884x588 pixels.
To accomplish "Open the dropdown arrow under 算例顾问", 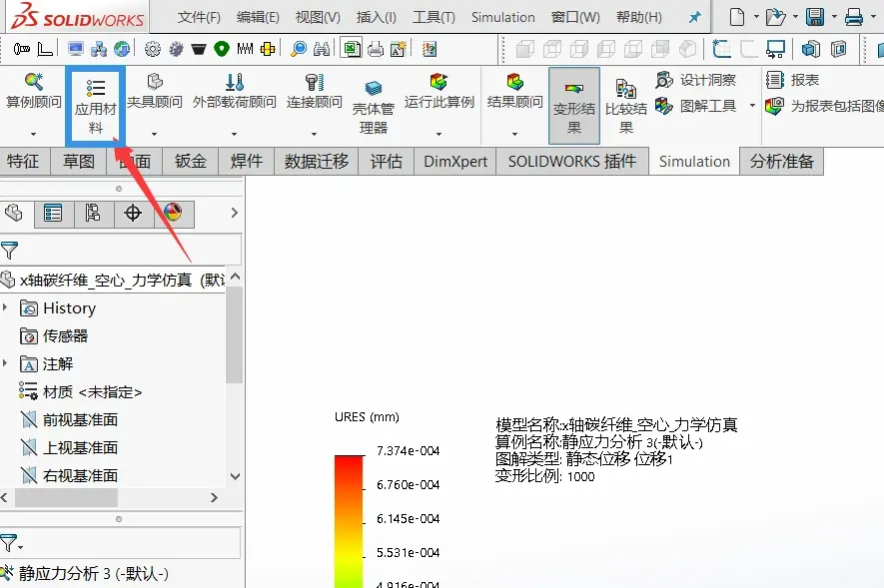I will click(33, 134).
